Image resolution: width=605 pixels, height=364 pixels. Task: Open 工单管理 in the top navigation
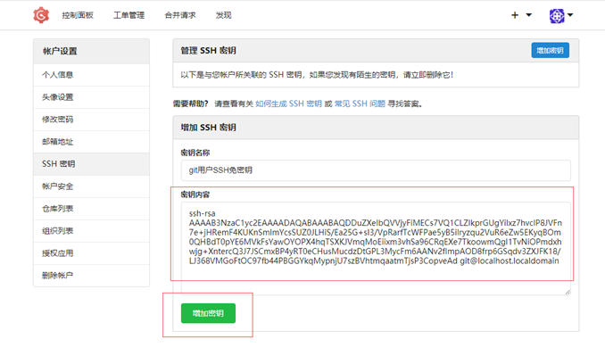[x=128, y=15]
